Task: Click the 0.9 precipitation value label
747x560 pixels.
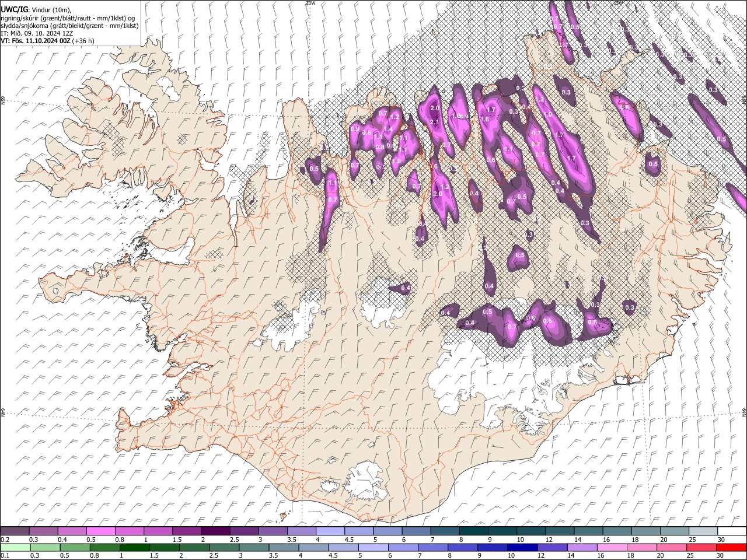Action: tap(355, 129)
